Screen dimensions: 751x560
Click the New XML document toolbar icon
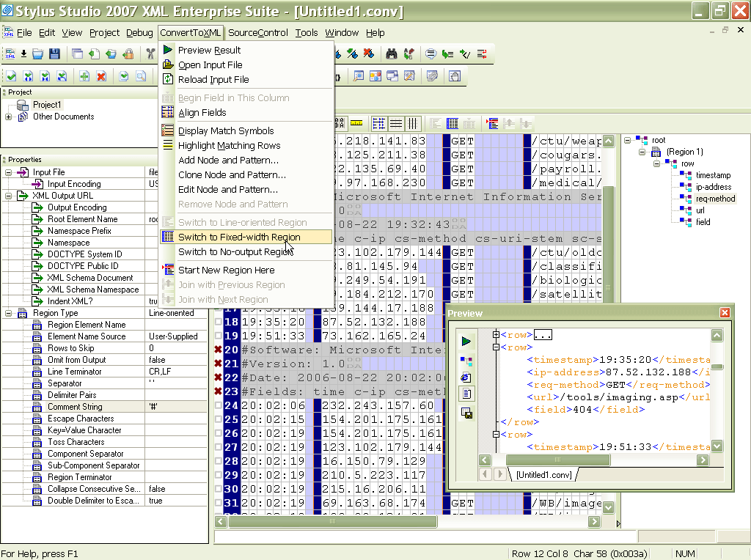tap(10, 54)
